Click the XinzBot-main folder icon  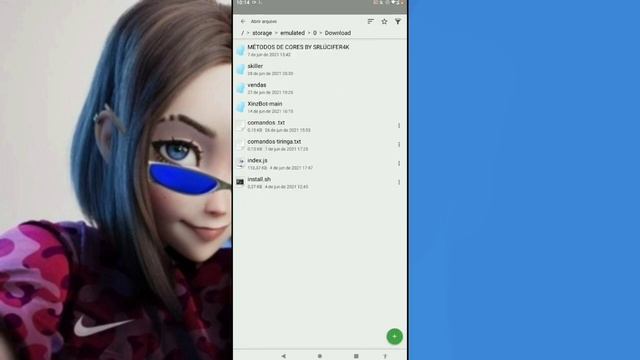click(240, 107)
